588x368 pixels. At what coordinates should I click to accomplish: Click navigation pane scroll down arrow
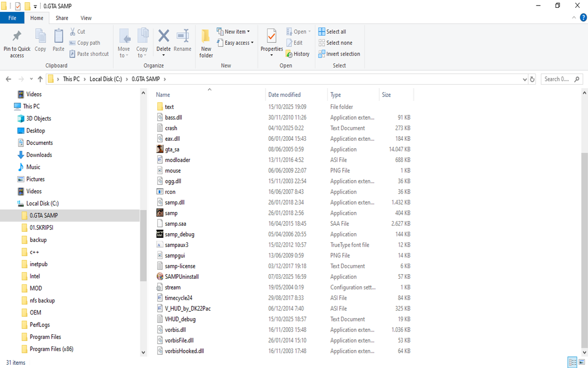(x=143, y=352)
